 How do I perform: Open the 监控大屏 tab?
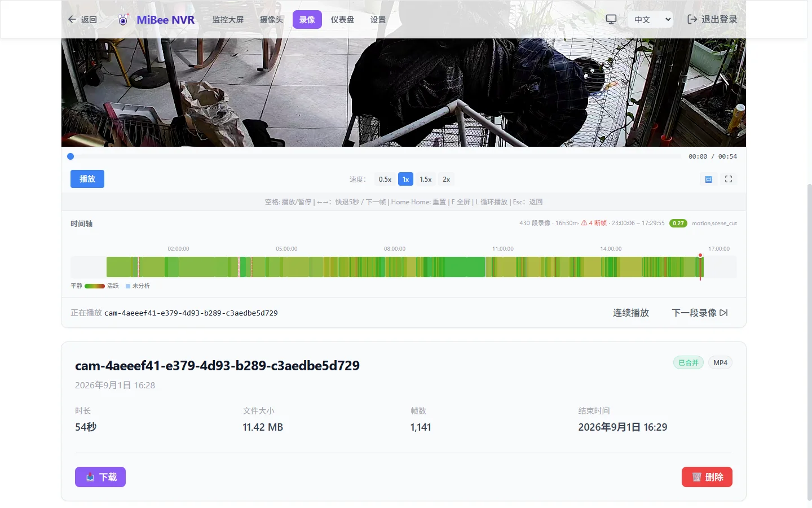coord(228,20)
